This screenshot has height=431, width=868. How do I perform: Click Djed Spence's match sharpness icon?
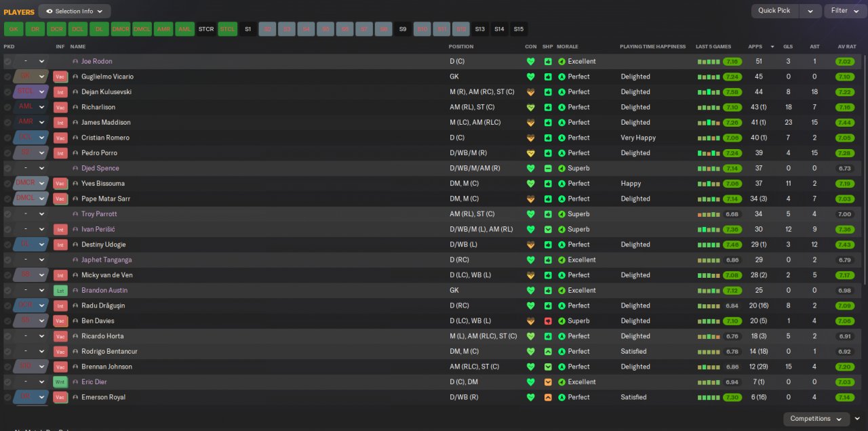point(548,168)
